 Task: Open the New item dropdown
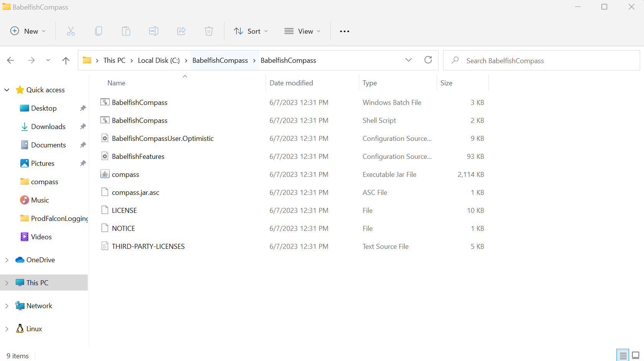(28, 31)
